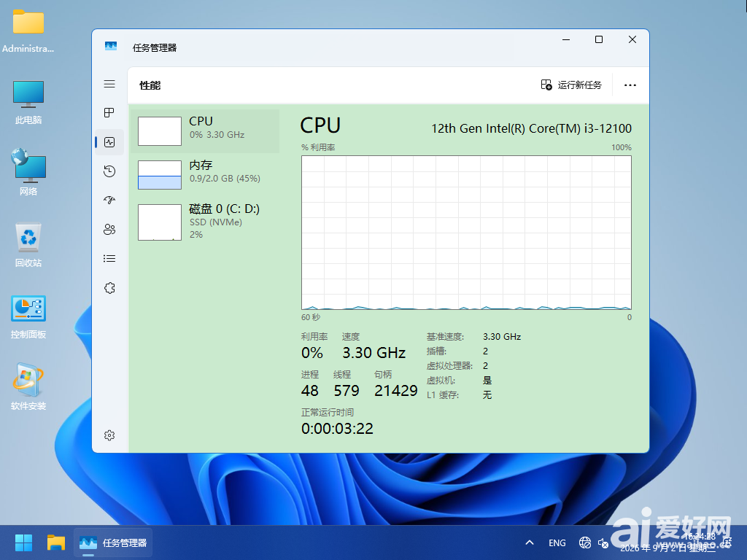
Task: Click the CPU utilization graph area
Action: coord(466,233)
